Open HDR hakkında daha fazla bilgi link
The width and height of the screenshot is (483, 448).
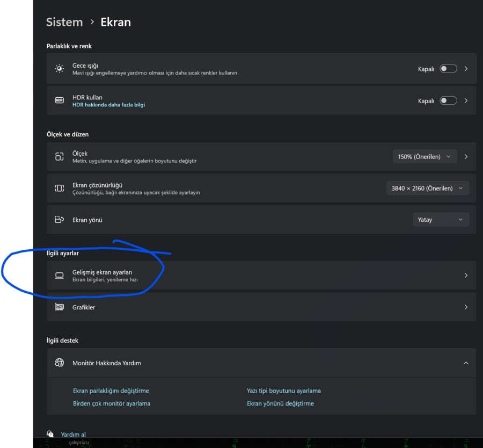tap(108, 105)
